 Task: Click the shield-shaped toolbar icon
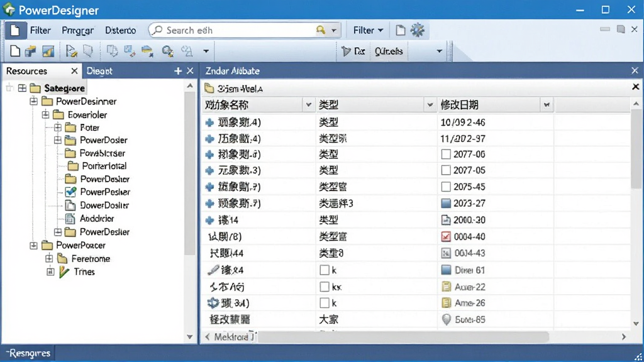coord(88,51)
